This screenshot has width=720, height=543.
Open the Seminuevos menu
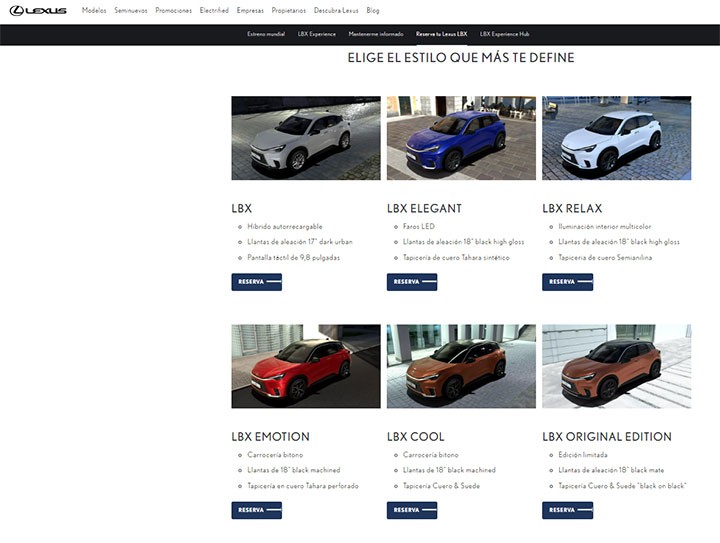131,10
